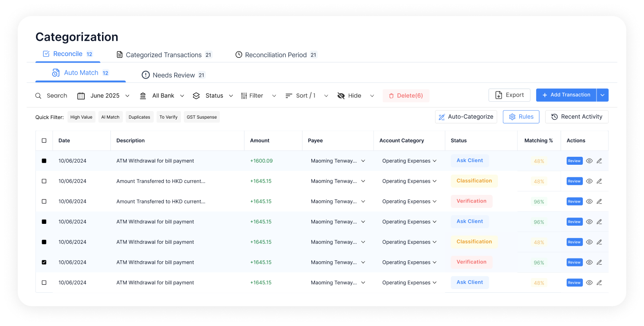Click the Recent Activity clock icon
Screen dimensions: 644x326
point(554,116)
